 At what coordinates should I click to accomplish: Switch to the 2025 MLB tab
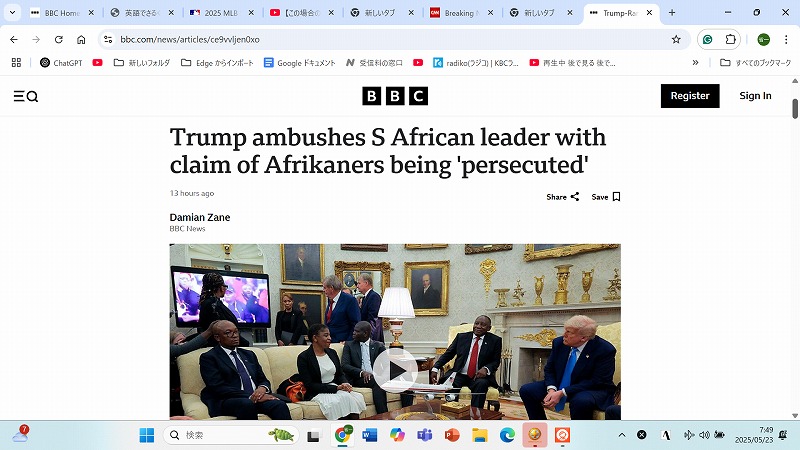(x=221, y=13)
